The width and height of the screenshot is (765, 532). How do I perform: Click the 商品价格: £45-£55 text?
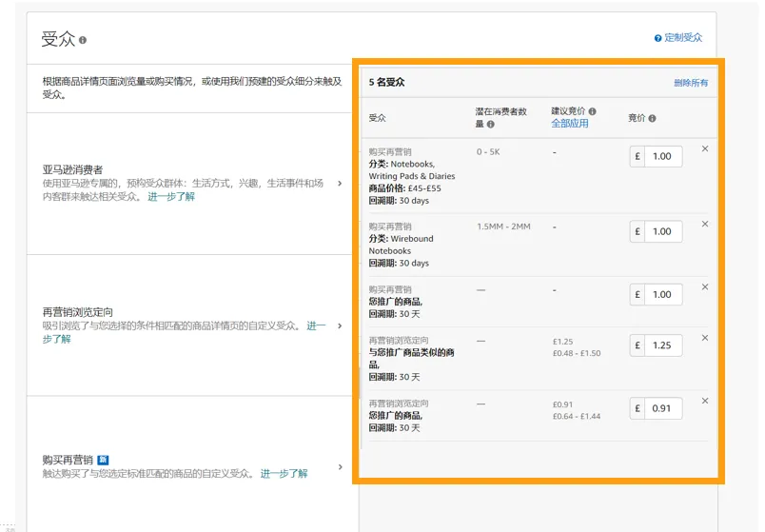pos(405,188)
